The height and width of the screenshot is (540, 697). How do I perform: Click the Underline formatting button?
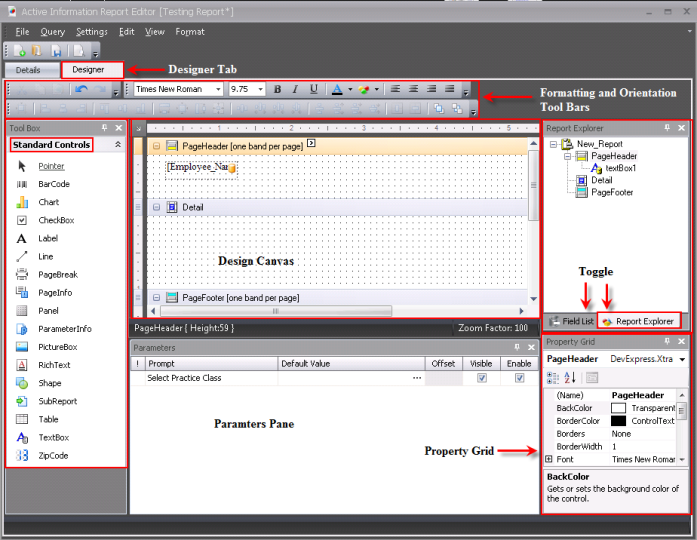point(314,89)
